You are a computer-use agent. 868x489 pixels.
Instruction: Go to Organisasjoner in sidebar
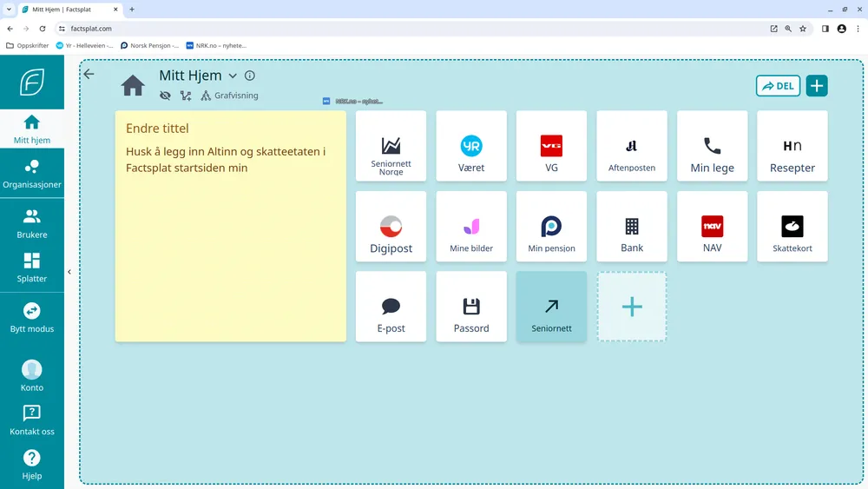32,174
